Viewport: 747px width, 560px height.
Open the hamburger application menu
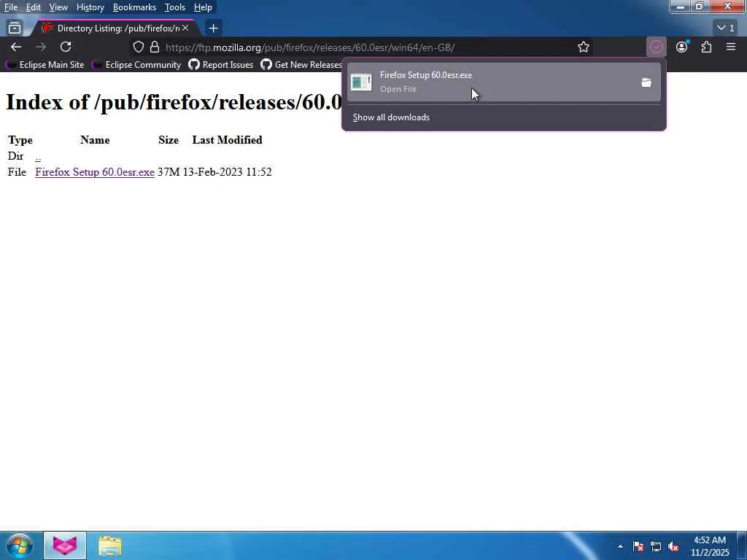point(731,47)
